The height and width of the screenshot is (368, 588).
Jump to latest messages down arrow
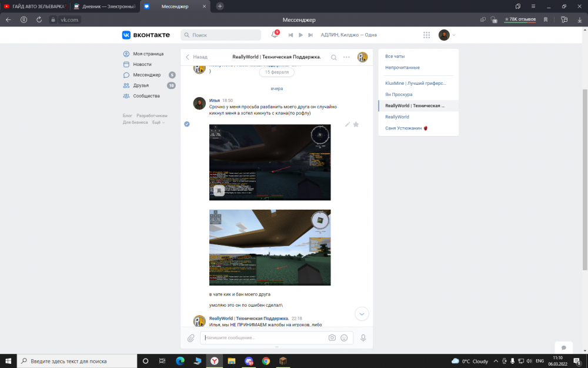pyautogui.click(x=362, y=314)
